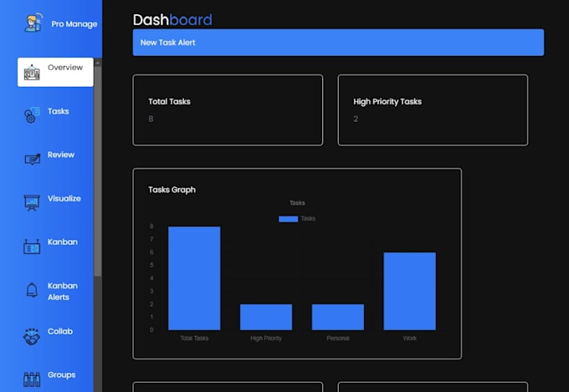Click the chart title Tasks
This screenshot has height=392, width=569.
(x=297, y=203)
